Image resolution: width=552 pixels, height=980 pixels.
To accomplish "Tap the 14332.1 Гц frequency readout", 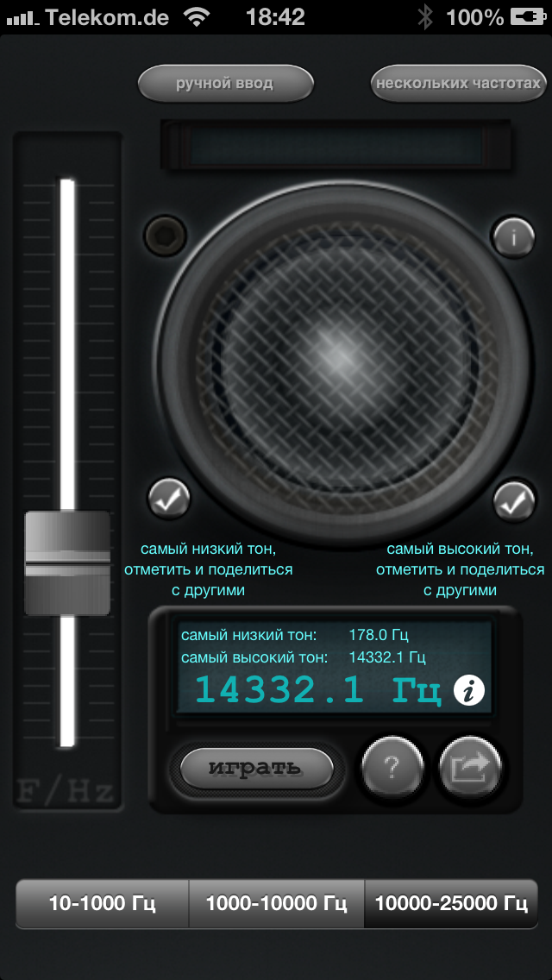I will pyautogui.click(x=319, y=691).
